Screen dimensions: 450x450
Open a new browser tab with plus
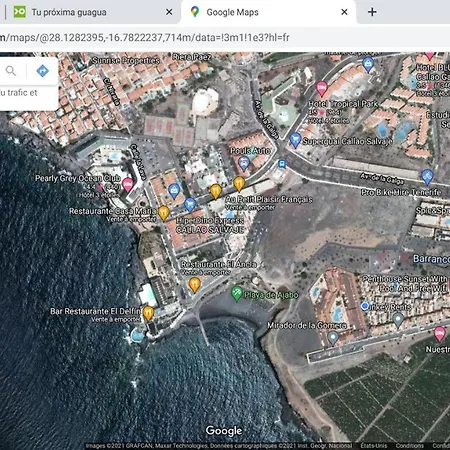pos(372,12)
